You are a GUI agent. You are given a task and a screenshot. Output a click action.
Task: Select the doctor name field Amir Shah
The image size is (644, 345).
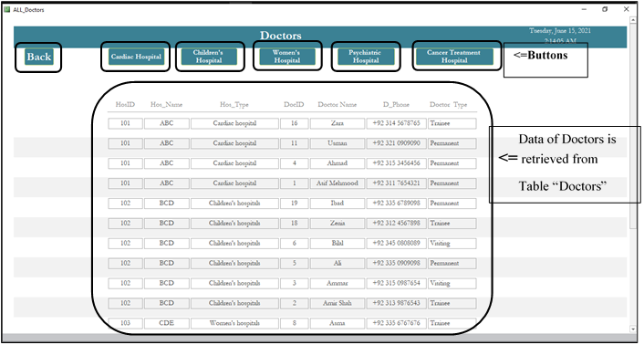coord(338,303)
